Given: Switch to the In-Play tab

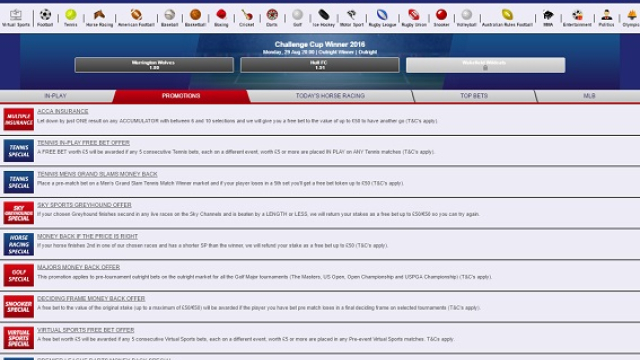Looking at the screenshot, I should point(56,96).
